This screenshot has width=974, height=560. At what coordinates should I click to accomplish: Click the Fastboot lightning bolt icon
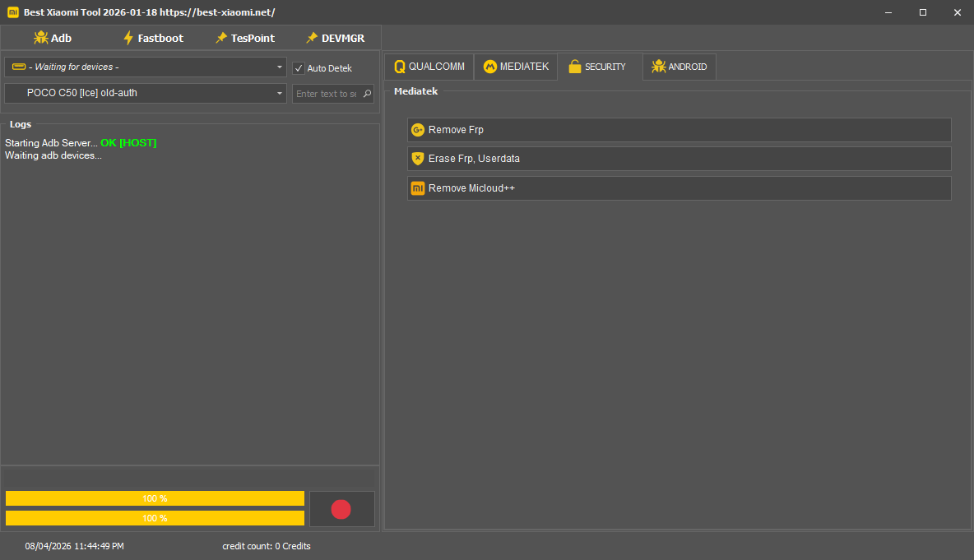[x=128, y=37]
